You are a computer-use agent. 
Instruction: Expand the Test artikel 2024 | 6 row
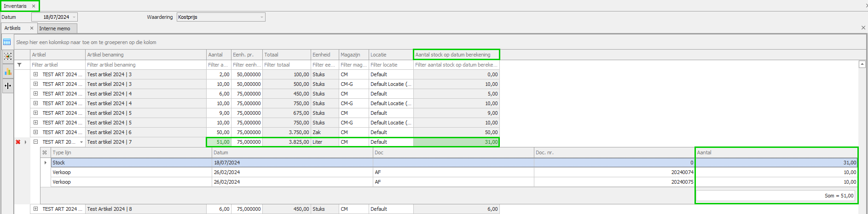point(35,132)
